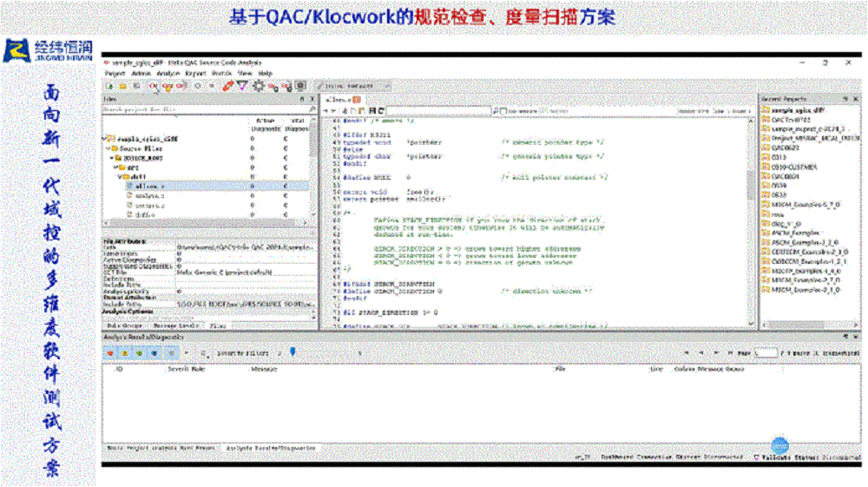Open the Admin menu

click(x=141, y=73)
